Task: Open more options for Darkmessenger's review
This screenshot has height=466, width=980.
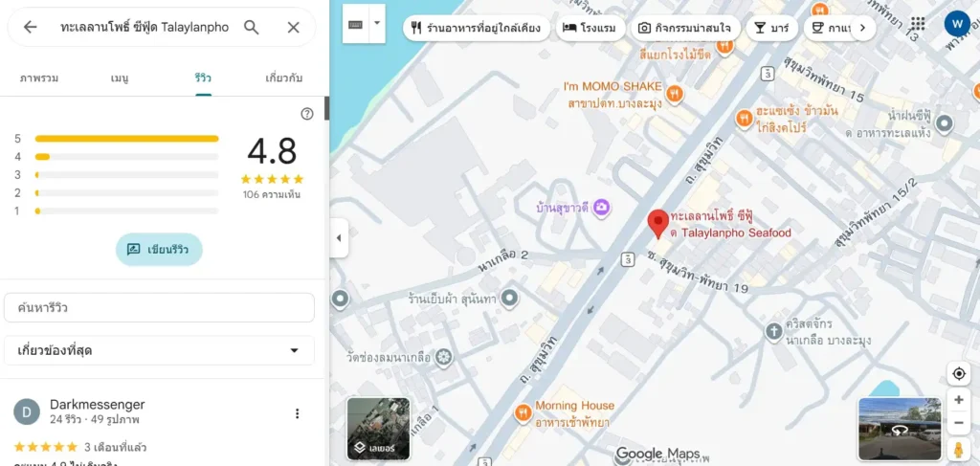Action: point(298,413)
